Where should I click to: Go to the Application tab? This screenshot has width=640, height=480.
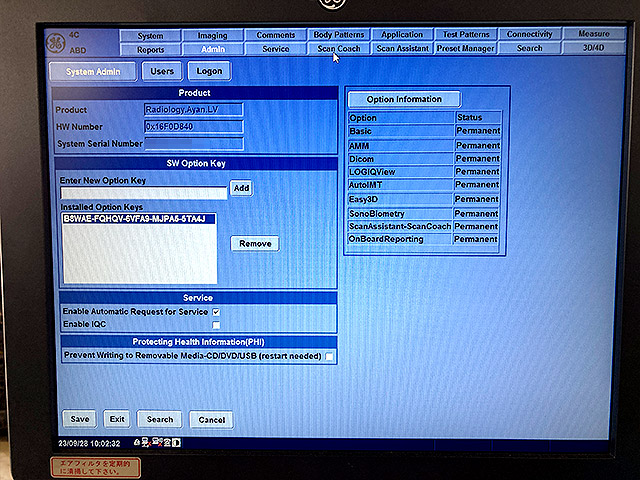(x=402, y=34)
